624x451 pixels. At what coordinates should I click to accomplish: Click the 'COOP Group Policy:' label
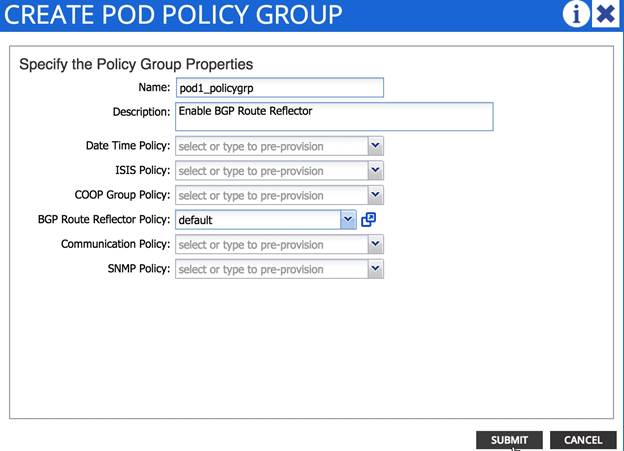(122, 195)
